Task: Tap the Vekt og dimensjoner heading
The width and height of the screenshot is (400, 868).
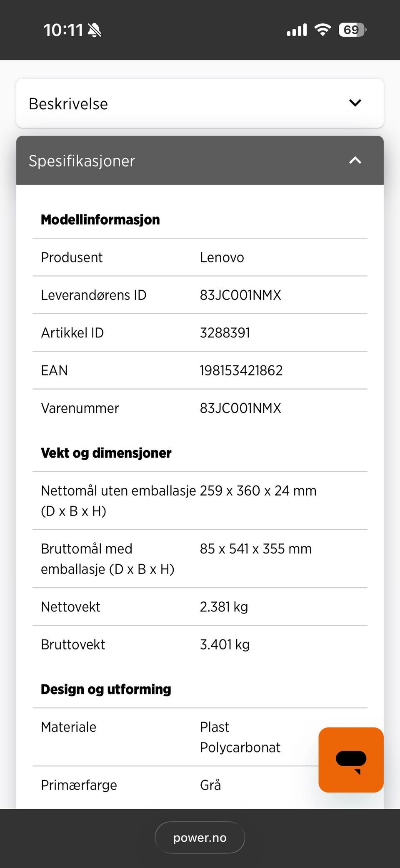Action: [x=106, y=453]
